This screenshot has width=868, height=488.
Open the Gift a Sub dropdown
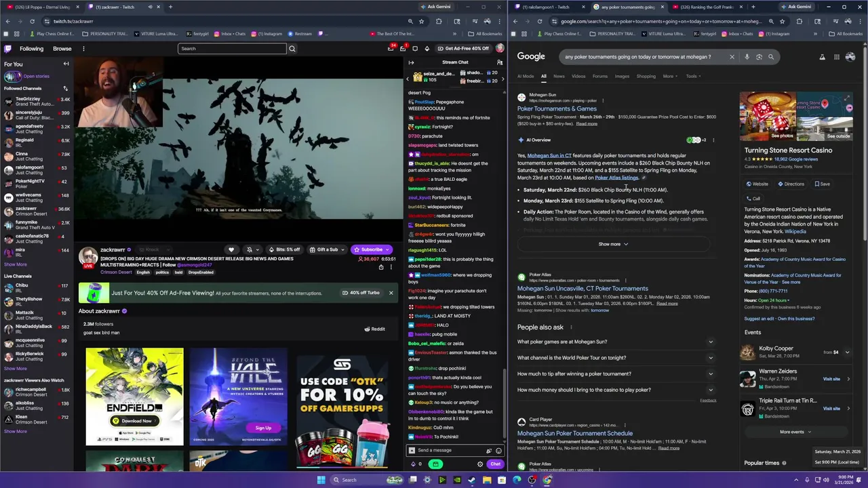pyautogui.click(x=327, y=249)
